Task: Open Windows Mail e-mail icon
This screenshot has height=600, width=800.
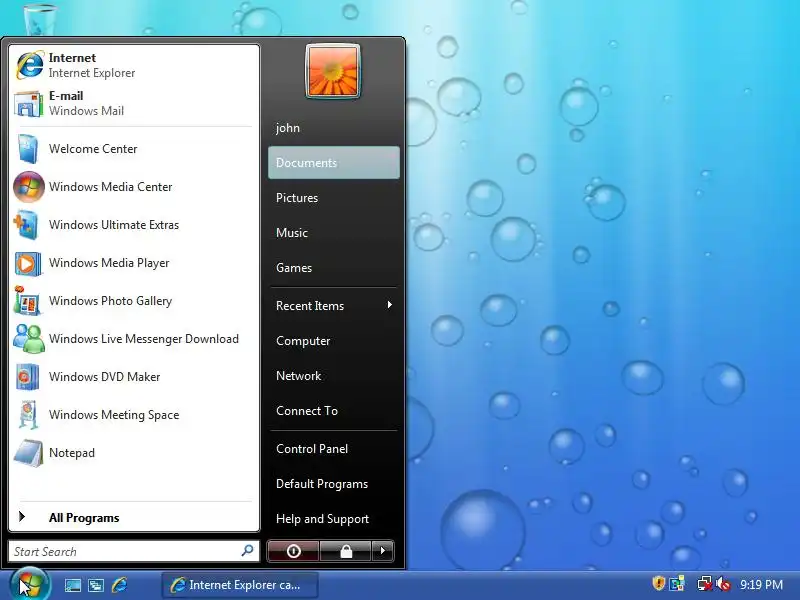Action: (x=29, y=104)
